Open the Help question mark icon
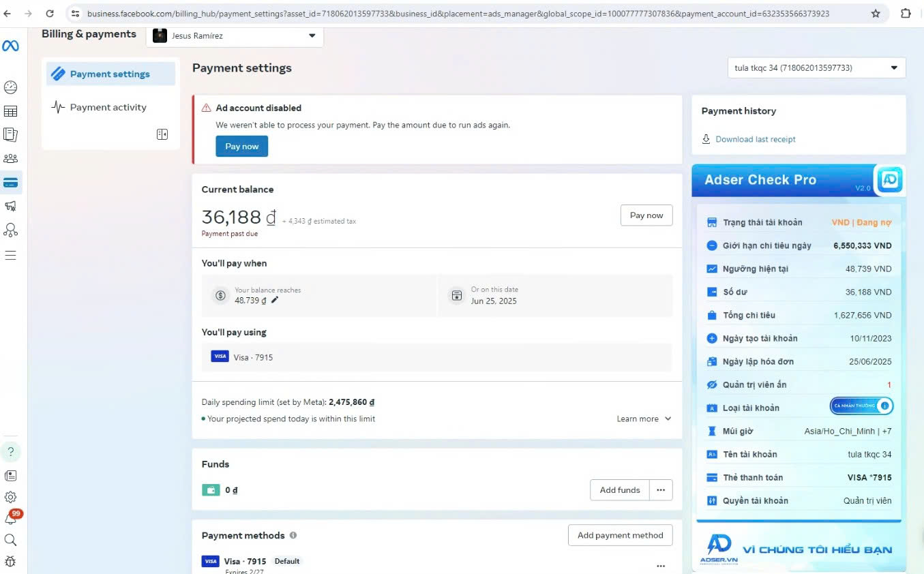The image size is (924, 574). coord(10,452)
